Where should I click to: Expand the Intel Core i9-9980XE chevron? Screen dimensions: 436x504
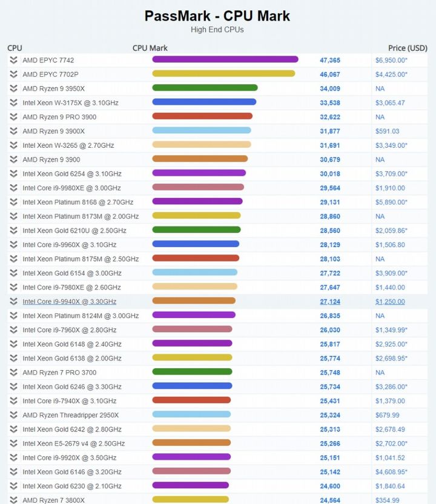[x=13, y=188]
